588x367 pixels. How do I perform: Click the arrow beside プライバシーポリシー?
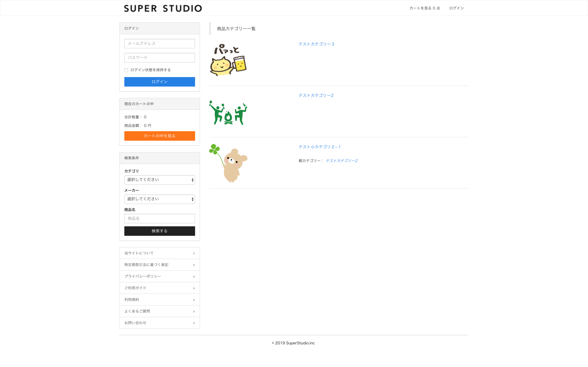tap(194, 277)
